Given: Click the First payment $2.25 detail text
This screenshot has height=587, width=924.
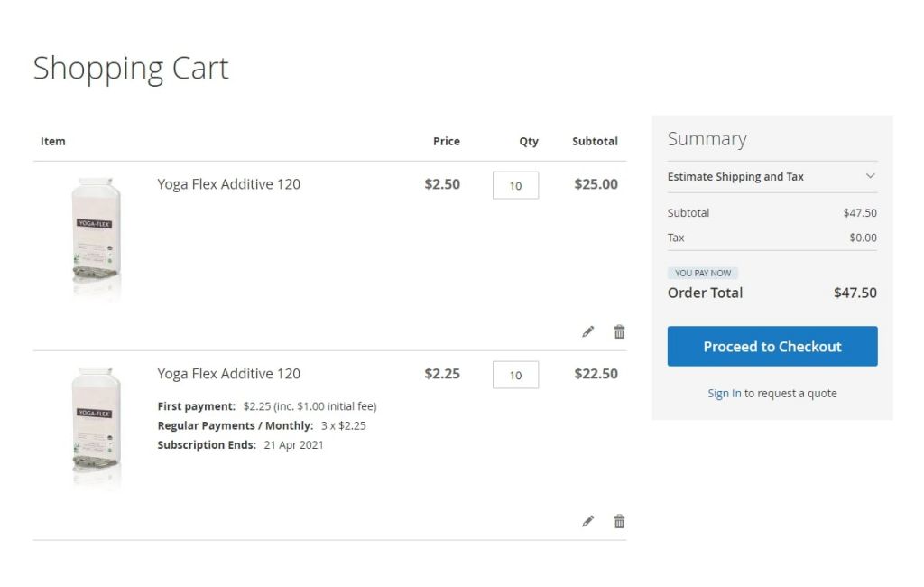Looking at the screenshot, I should click(267, 406).
